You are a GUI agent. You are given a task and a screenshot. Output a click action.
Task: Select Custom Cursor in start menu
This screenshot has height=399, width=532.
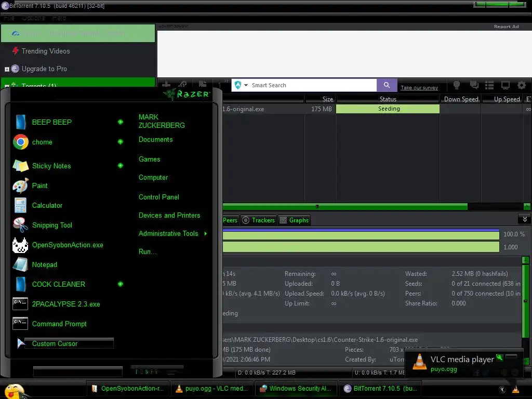click(55, 344)
